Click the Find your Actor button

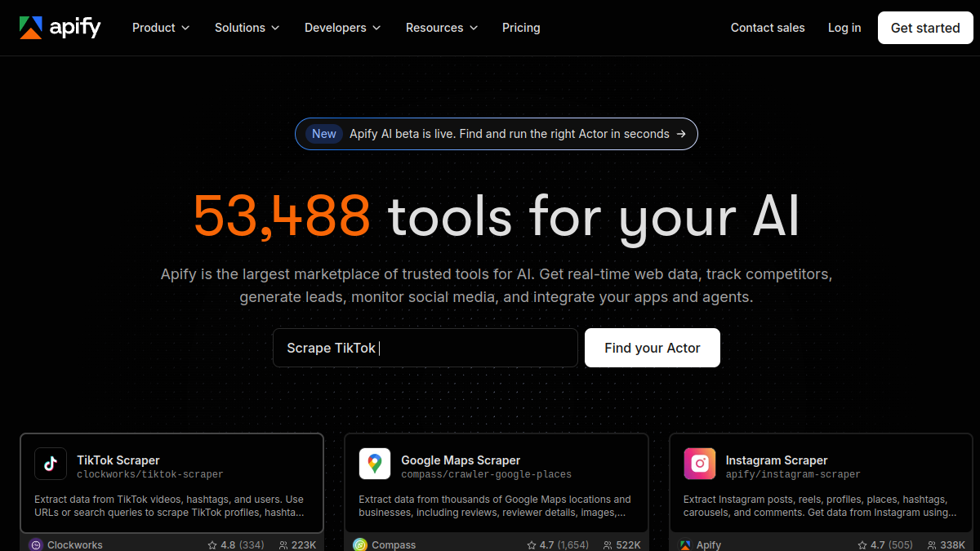pyautogui.click(x=653, y=348)
